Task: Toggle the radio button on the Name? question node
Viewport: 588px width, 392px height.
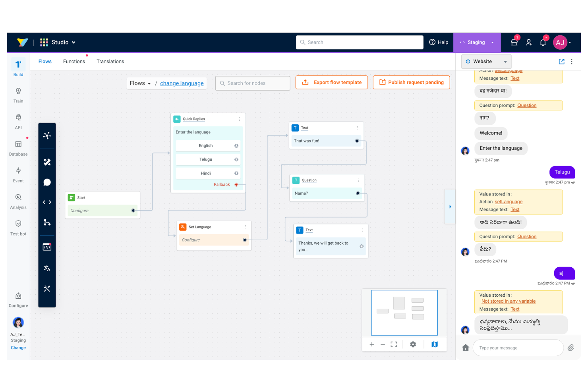Action: coord(358,193)
